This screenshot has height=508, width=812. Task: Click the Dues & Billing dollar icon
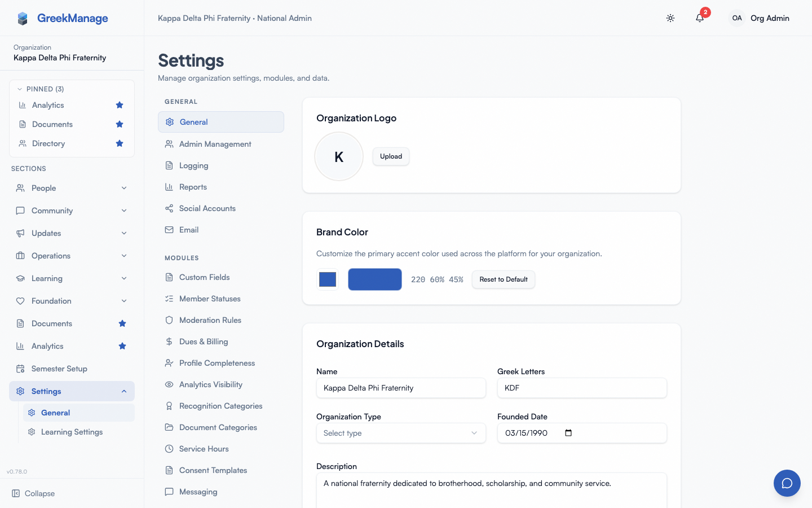pos(169,341)
